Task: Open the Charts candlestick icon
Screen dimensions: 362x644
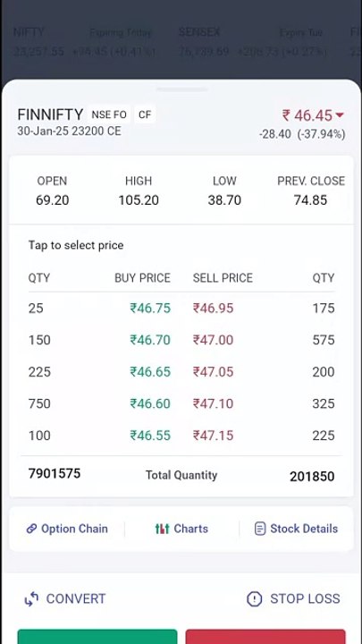Action: coord(162,529)
